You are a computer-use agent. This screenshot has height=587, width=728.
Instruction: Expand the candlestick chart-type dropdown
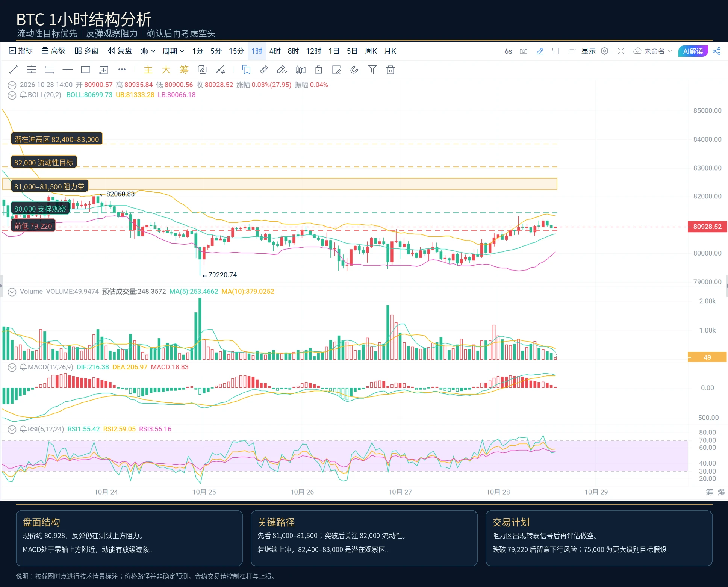[148, 51]
